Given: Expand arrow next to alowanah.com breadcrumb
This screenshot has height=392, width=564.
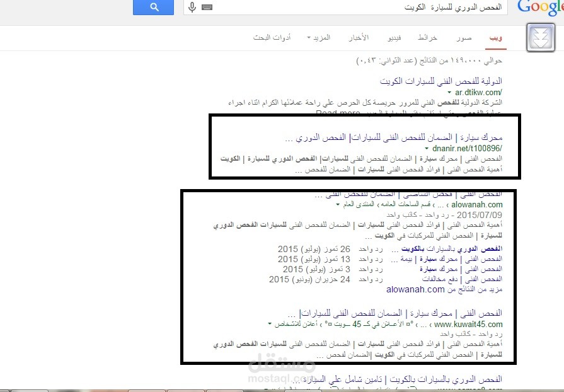Looking at the screenshot, I should 338,205.
